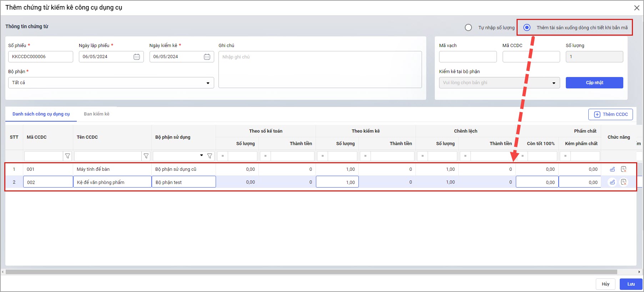Click the Cập nhật button

[x=594, y=83]
